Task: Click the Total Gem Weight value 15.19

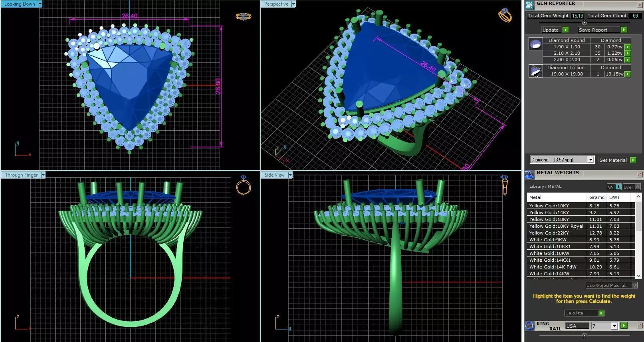Action: click(577, 16)
